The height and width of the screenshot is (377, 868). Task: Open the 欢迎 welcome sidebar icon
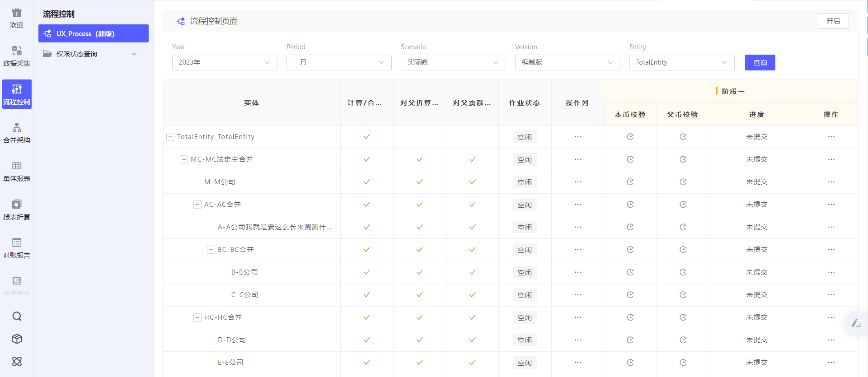[x=17, y=18]
